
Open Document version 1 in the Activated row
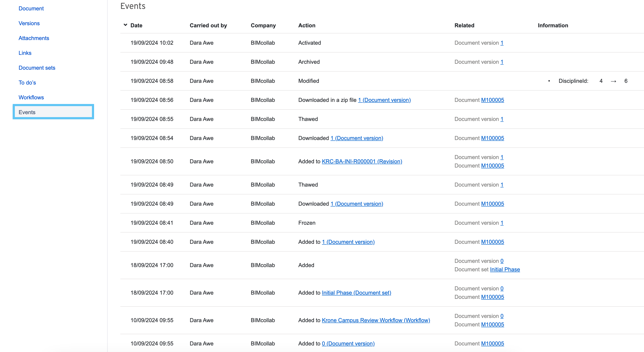pyautogui.click(x=502, y=43)
